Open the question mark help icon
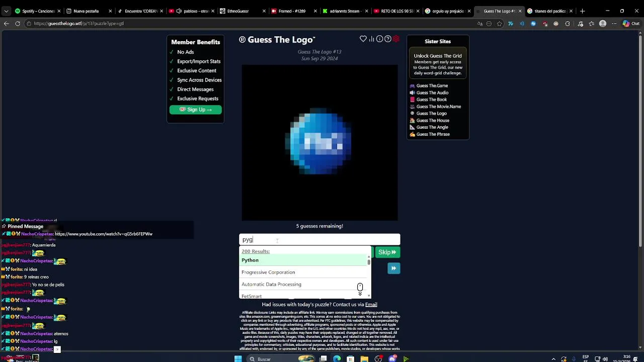This screenshot has width=644, height=362. tap(388, 39)
